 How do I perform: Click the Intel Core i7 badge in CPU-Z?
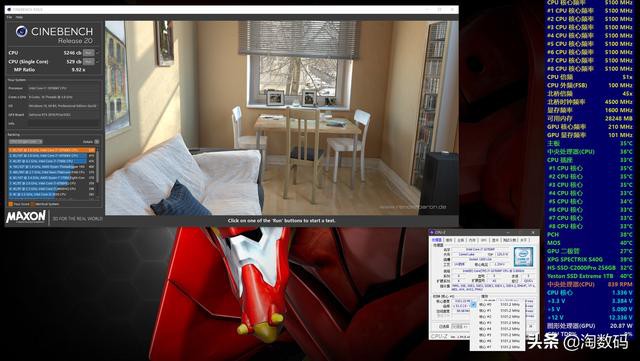click(x=523, y=257)
